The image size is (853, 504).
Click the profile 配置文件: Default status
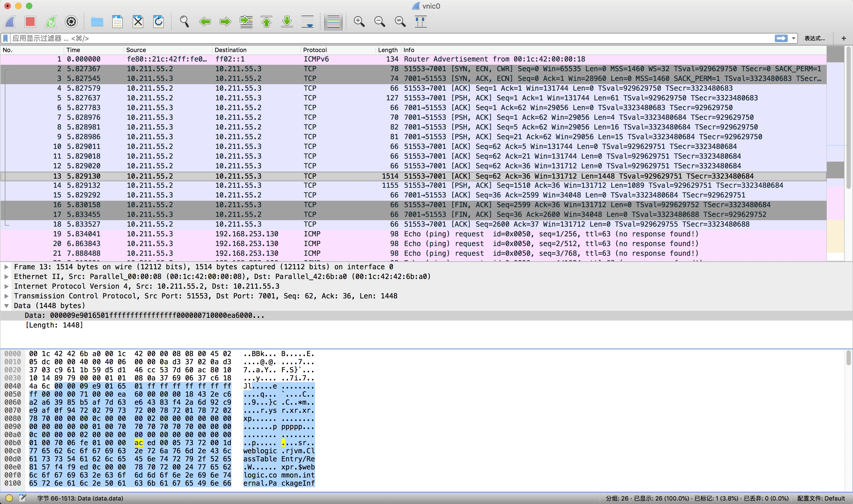click(821, 499)
